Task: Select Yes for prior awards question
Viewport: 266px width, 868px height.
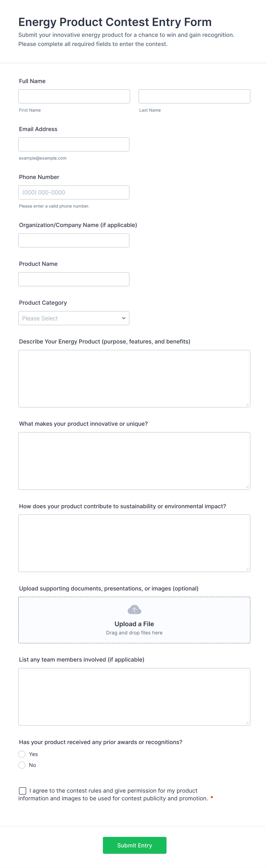Action: (22, 754)
